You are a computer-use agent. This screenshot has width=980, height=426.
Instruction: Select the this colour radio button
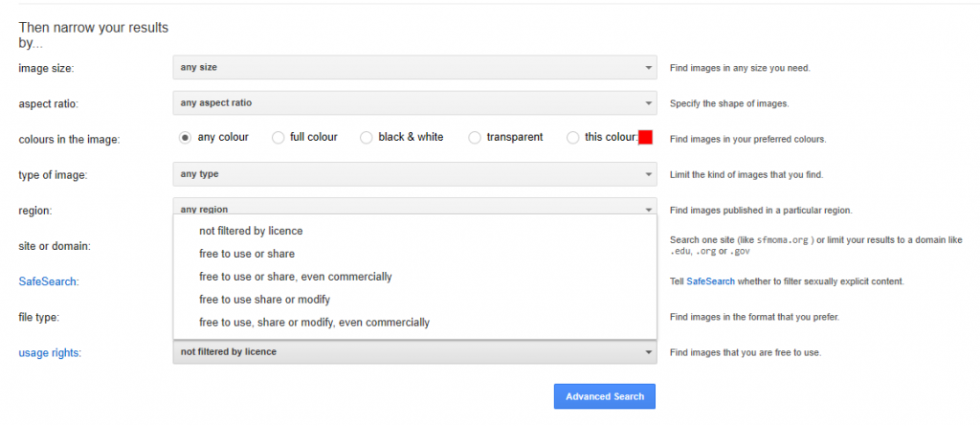(x=572, y=138)
